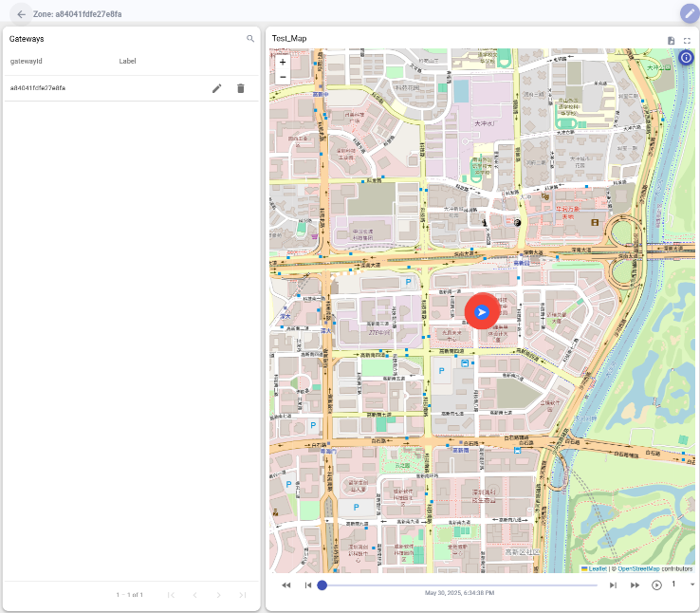Toggle fullscreen for the Test_Map widget
The width and height of the screenshot is (700, 613).
point(687,41)
